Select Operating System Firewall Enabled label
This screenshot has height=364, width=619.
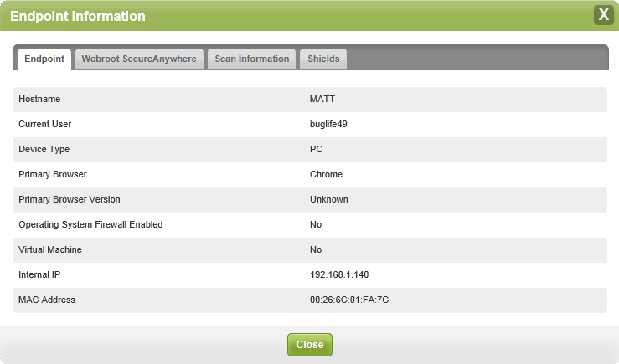point(90,224)
